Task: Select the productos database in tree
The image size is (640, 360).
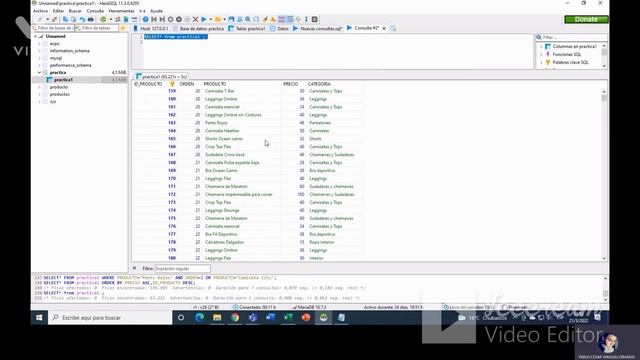Action: point(60,94)
